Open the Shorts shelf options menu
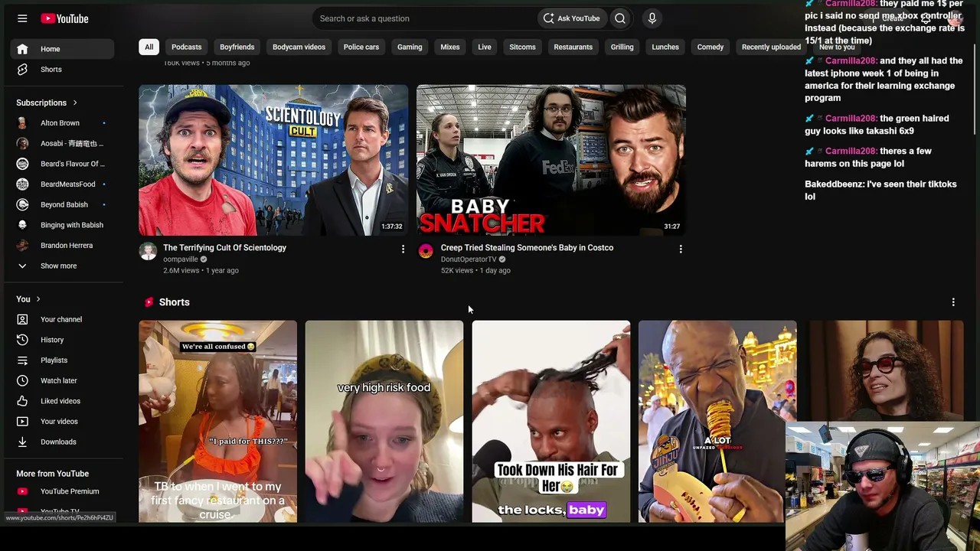 pyautogui.click(x=953, y=302)
